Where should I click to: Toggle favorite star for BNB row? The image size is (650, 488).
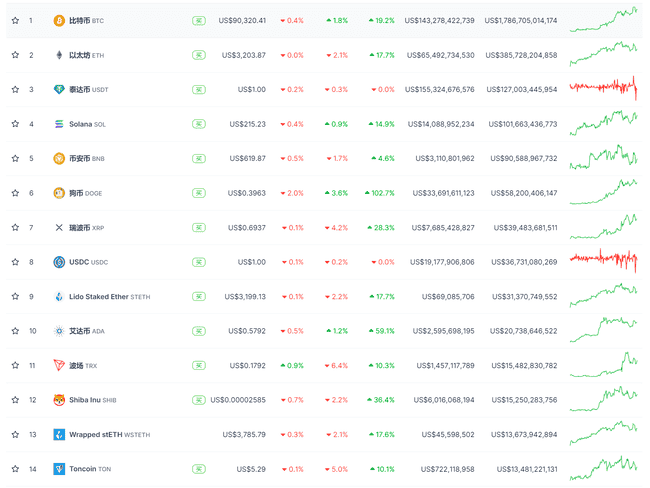pyautogui.click(x=15, y=158)
